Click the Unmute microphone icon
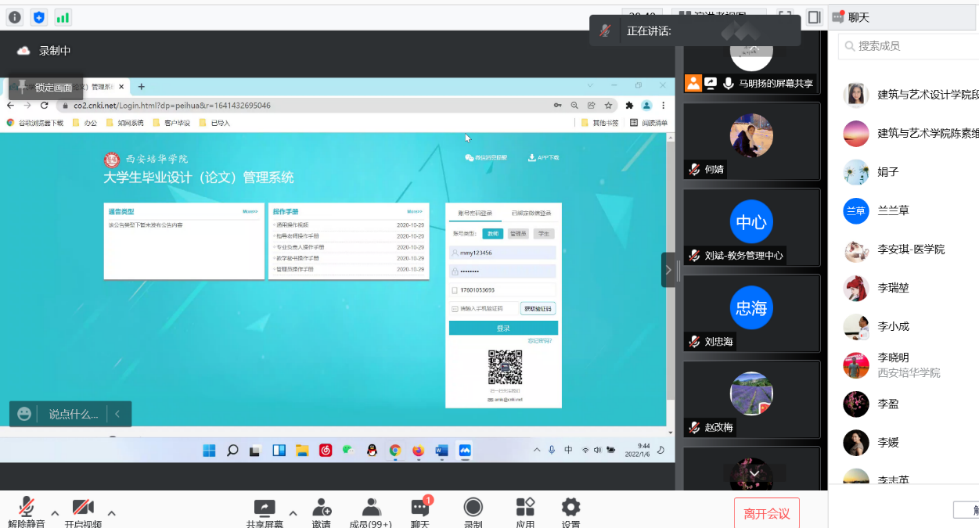This screenshot has height=528, width=979. tap(27, 506)
